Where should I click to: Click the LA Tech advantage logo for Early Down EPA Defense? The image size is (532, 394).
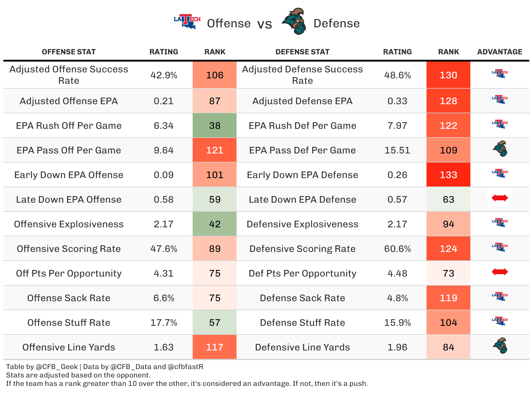500,173
